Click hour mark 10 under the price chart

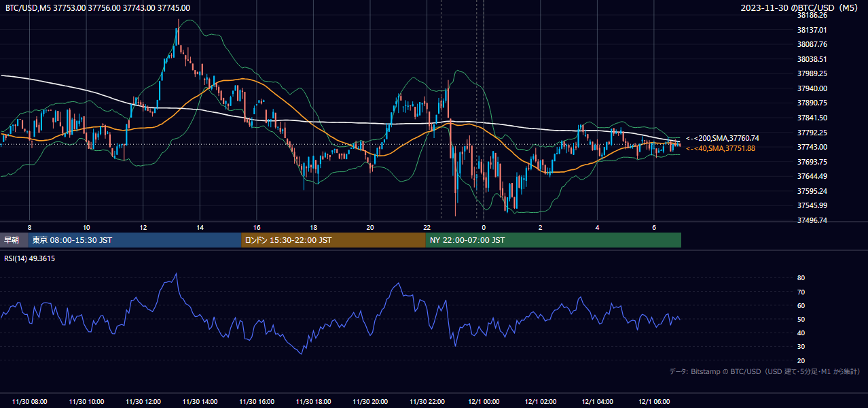(86, 227)
